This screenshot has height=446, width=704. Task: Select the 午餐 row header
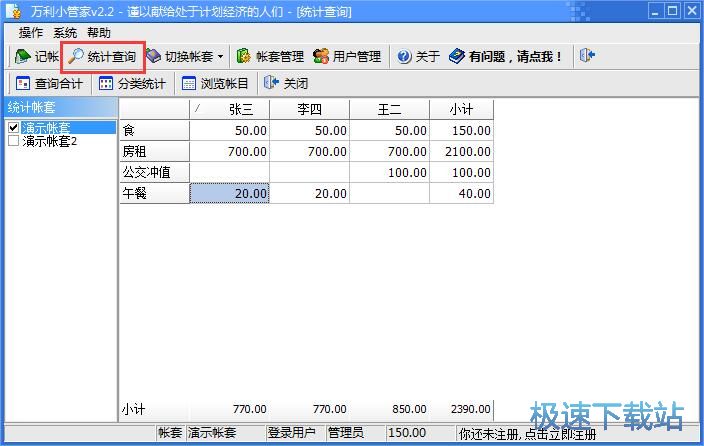pos(154,193)
